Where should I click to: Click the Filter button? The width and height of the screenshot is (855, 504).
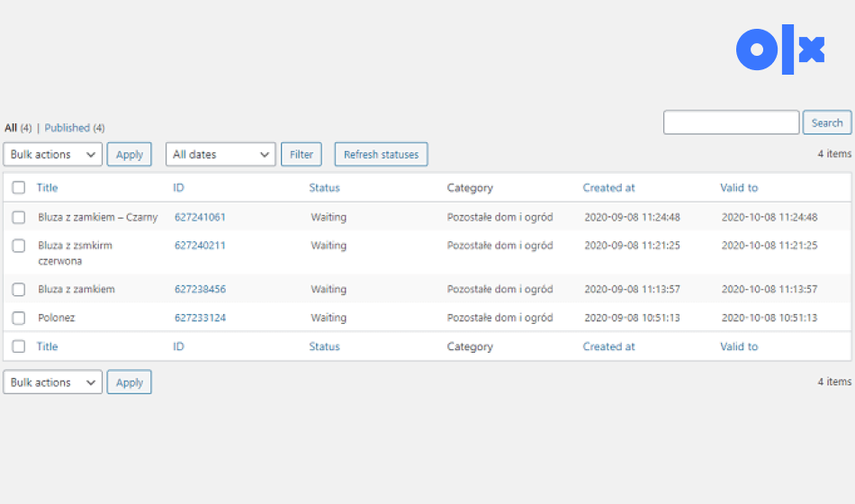coord(301,155)
